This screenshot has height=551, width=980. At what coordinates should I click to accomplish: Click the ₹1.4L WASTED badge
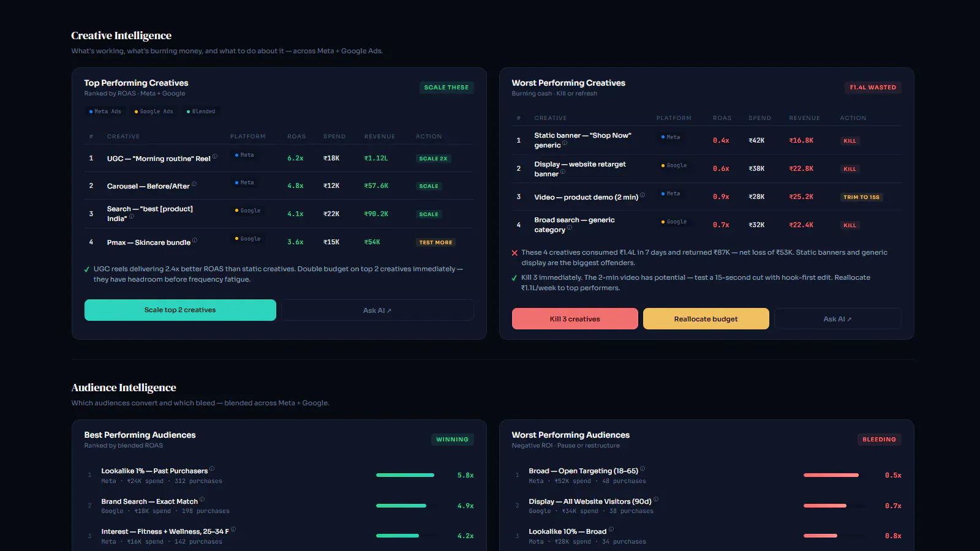click(x=873, y=88)
